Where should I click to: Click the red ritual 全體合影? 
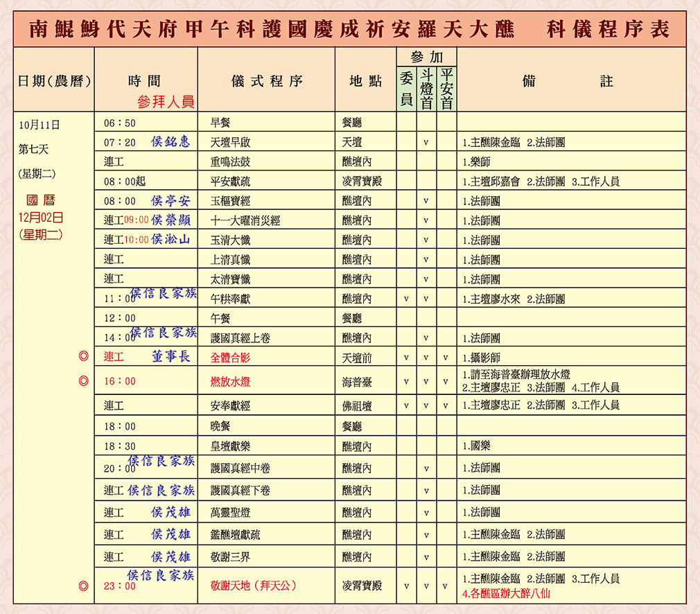point(230,358)
